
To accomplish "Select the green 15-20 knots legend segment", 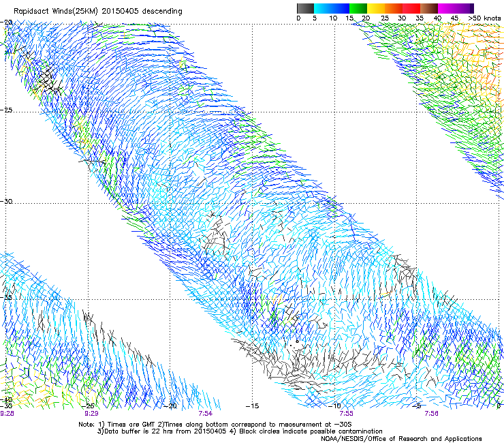I will 358,8.
